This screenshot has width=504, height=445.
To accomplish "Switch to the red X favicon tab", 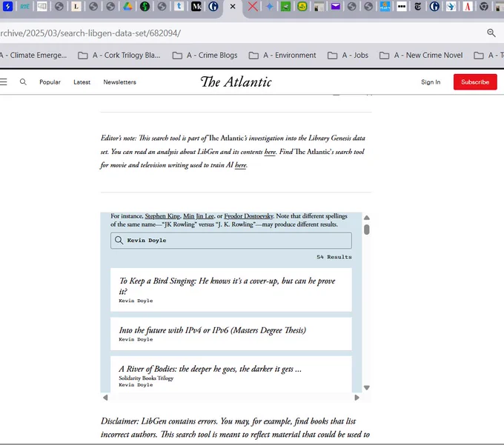I will click(x=253, y=7).
